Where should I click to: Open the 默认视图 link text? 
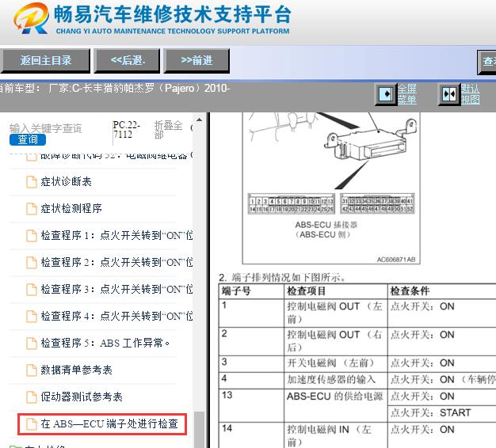click(x=471, y=94)
